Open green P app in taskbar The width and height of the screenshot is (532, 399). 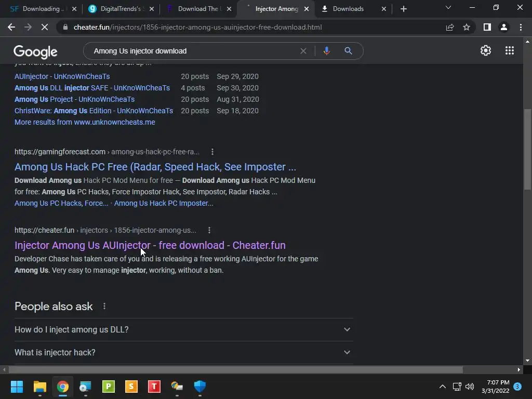click(x=109, y=386)
